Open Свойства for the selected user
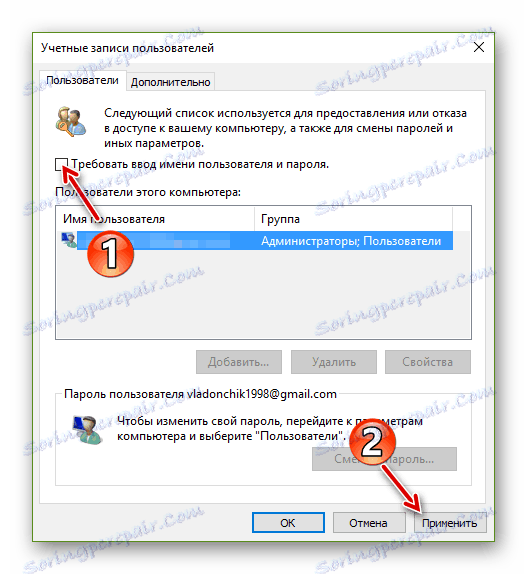The width and height of the screenshot is (527, 574). tap(428, 362)
